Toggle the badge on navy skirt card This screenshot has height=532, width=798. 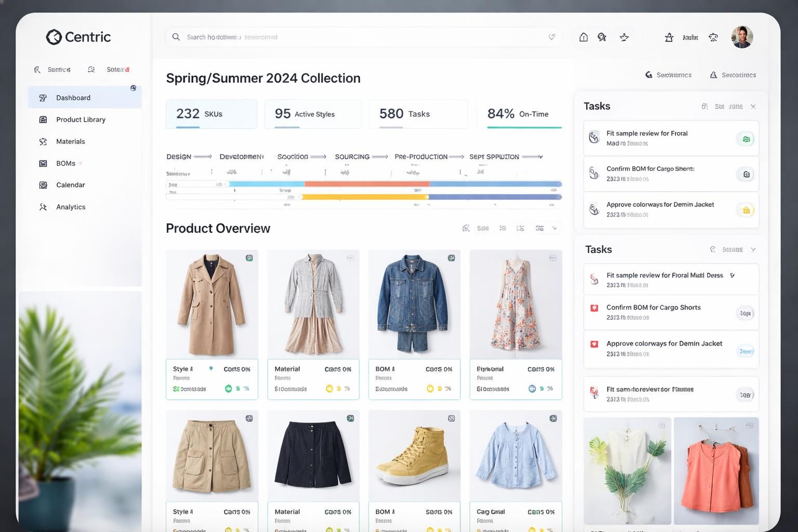pos(351,418)
